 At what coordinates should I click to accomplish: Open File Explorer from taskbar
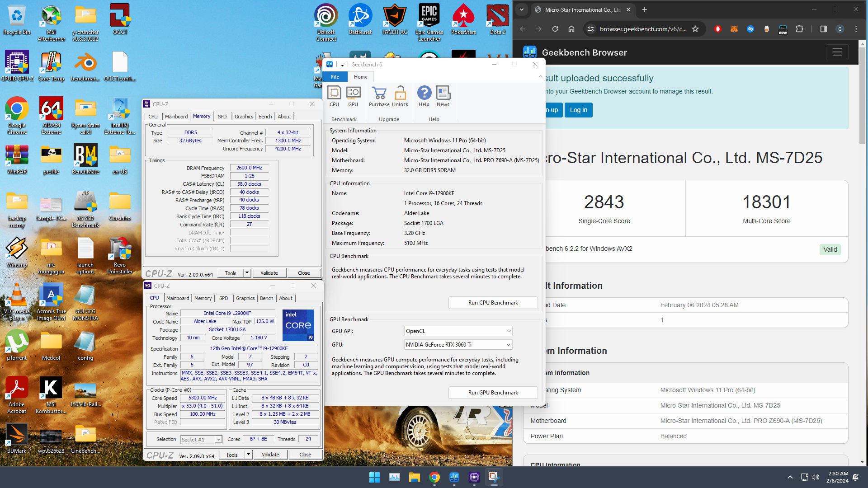click(x=414, y=477)
